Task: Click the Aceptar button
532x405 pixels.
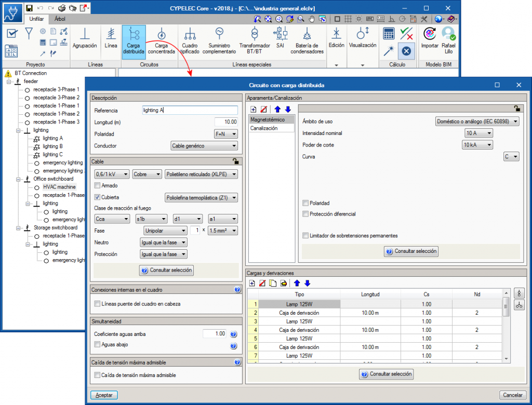Action: coord(104,395)
